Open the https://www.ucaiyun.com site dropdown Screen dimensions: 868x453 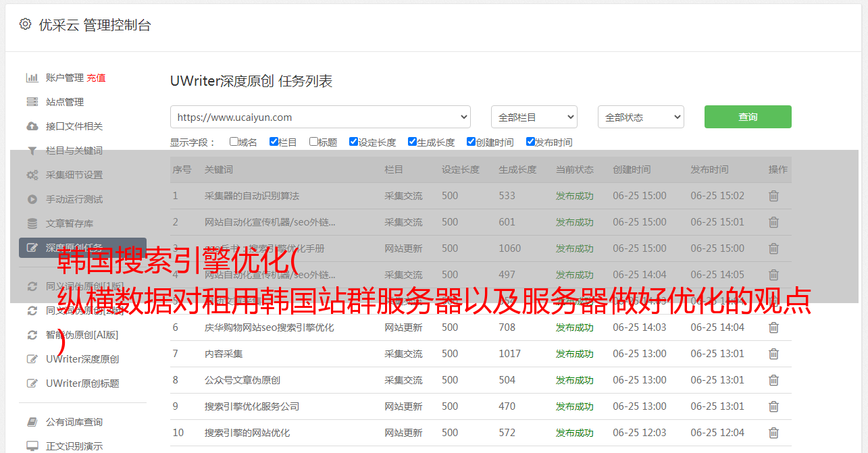tap(320, 117)
